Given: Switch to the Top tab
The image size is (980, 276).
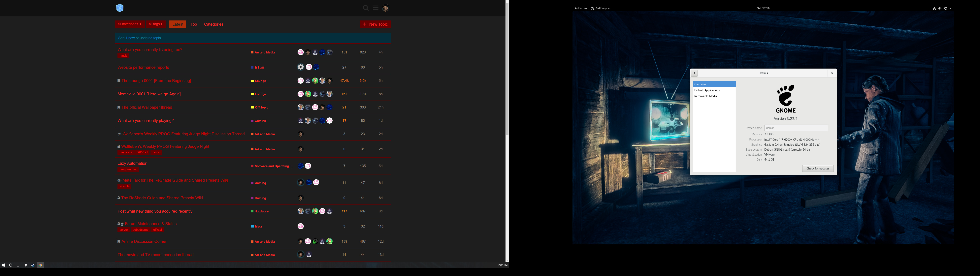Looking at the screenshot, I should pyautogui.click(x=194, y=24).
